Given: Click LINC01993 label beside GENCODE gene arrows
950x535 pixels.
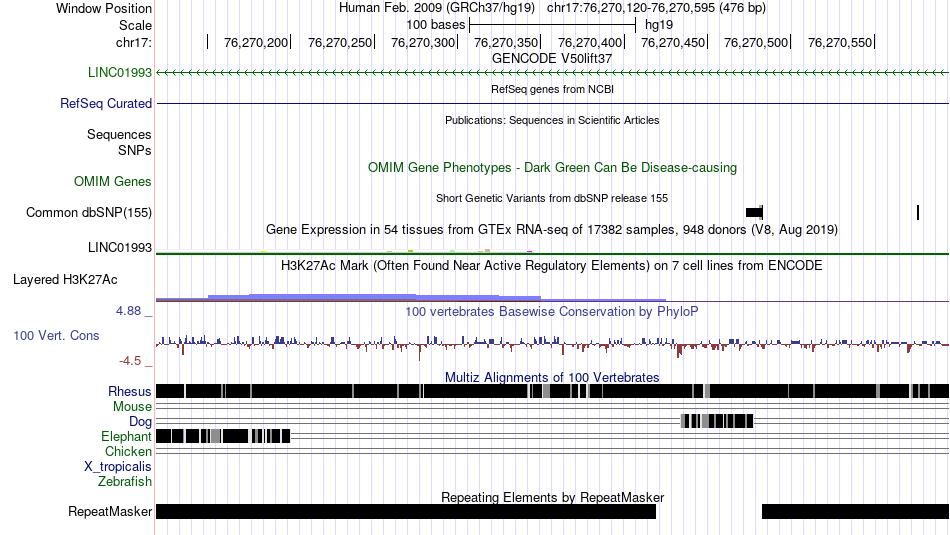Looking at the screenshot, I should 120,73.
